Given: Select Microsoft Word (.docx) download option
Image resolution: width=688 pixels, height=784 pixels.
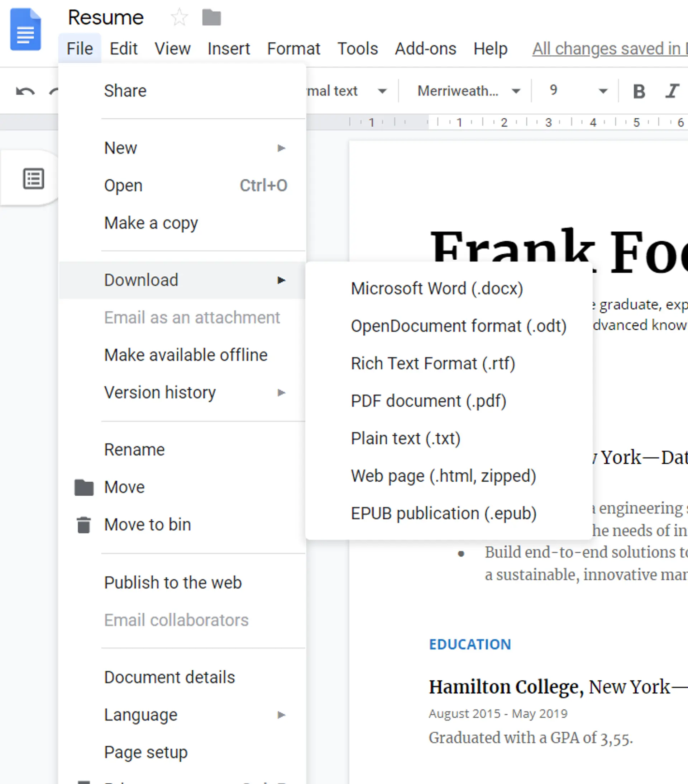Looking at the screenshot, I should pos(437,288).
